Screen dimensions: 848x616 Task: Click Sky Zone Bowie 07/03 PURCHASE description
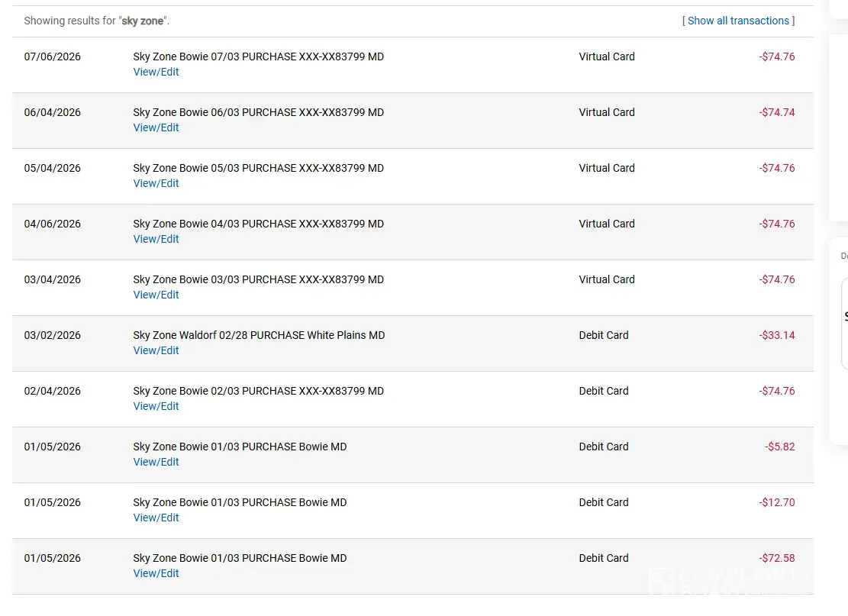coord(259,56)
